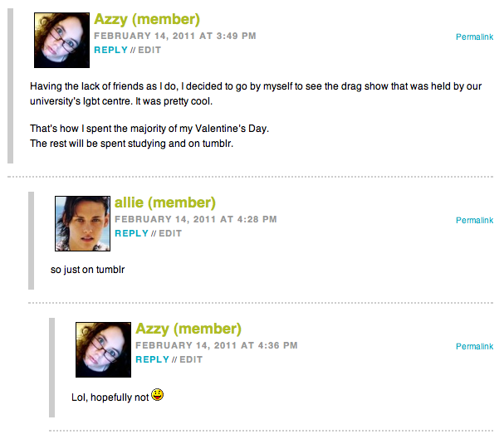Click allie's profile picture thumbnail
The width and height of the screenshot is (504, 439).
(82, 223)
